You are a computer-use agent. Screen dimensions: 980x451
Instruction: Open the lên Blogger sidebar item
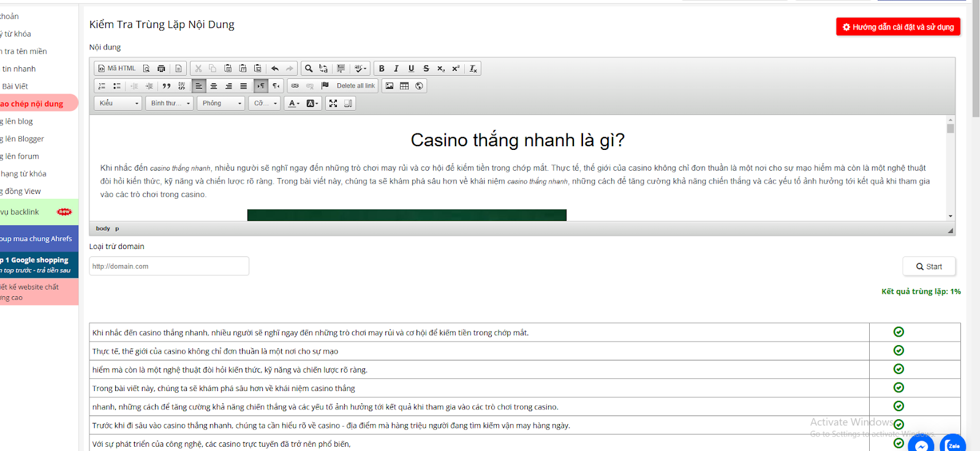[22, 139]
